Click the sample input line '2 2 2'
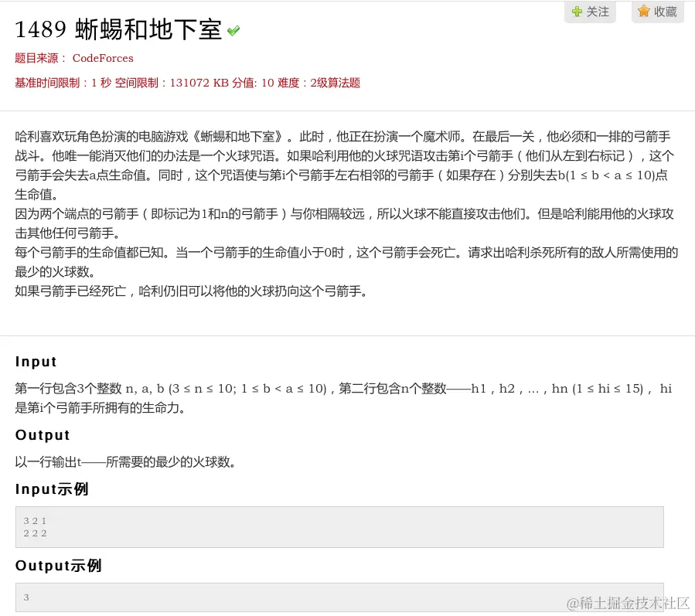This screenshot has height=616, width=695. coord(35,533)
